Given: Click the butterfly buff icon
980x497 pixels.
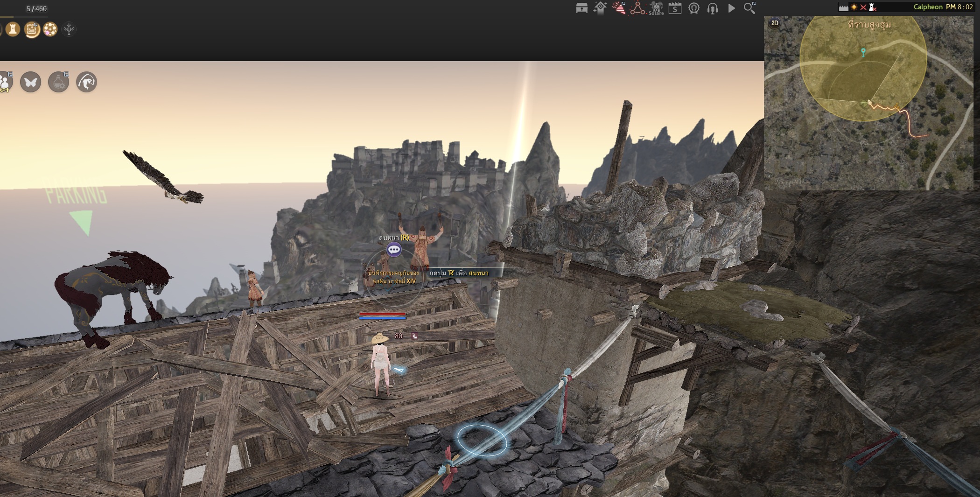Looking at the screenshot, I should coord(31,82).
